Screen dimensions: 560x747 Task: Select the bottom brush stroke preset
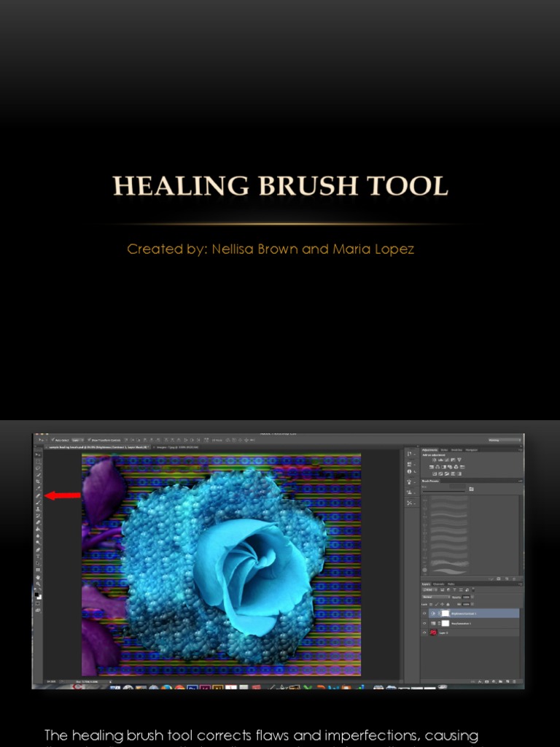coord(450,570)
